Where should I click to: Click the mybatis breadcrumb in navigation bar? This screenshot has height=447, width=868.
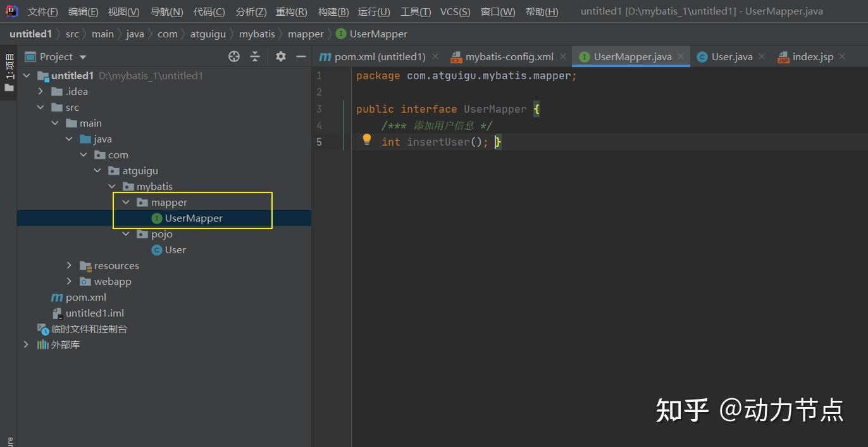tap(257, 34)
